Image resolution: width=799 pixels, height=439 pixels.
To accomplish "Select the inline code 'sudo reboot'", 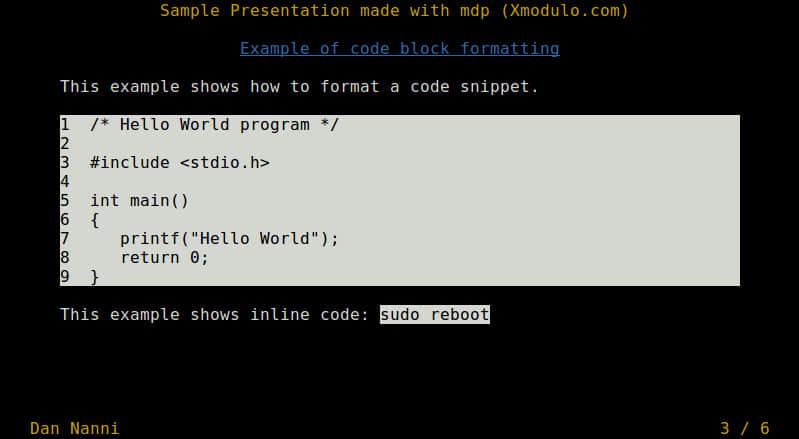I will click(x=434, y=315).
